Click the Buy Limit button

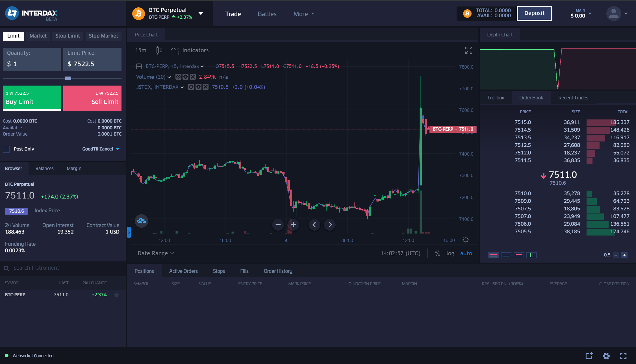pyautogui.click(x=32, y=98)
